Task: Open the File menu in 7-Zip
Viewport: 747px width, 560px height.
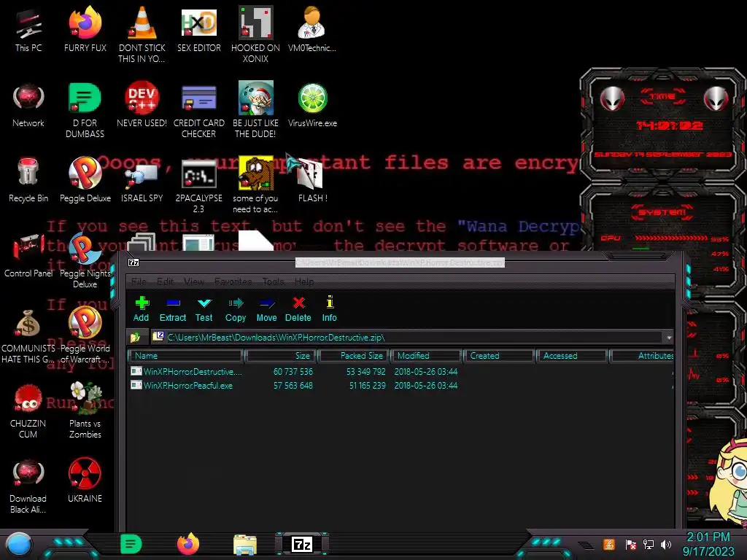Action: pos(139,281)
